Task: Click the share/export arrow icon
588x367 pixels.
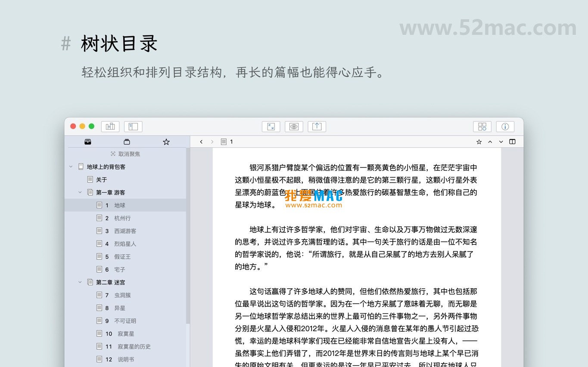Action: pyautogui.click(x=317, y=126)
